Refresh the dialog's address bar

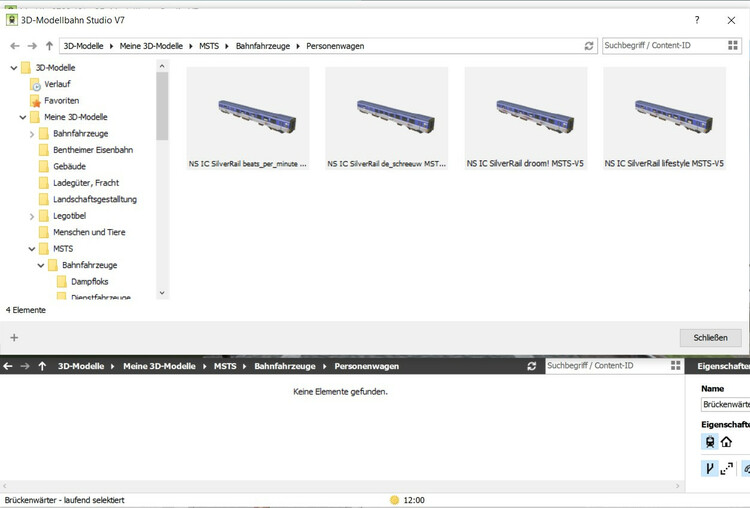589,46
